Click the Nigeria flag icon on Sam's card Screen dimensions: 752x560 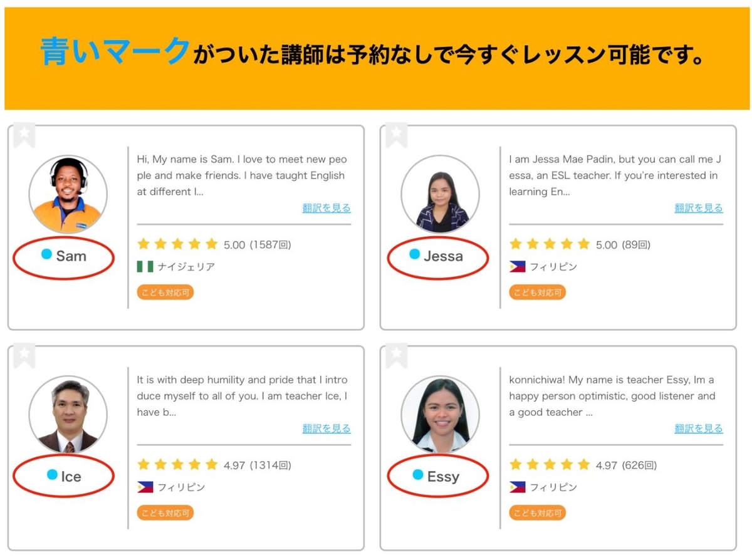tap(144, 266)
